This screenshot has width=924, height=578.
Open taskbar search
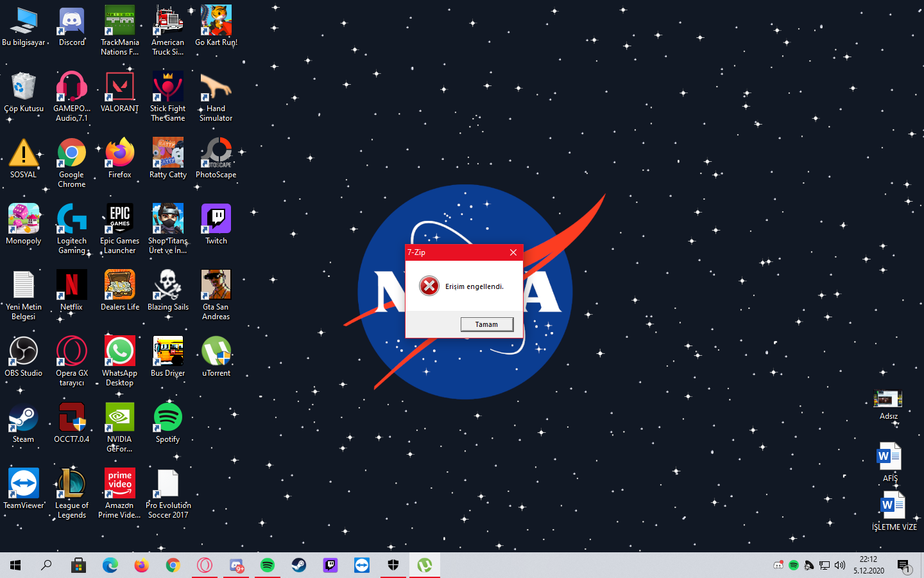coord(46,565)
